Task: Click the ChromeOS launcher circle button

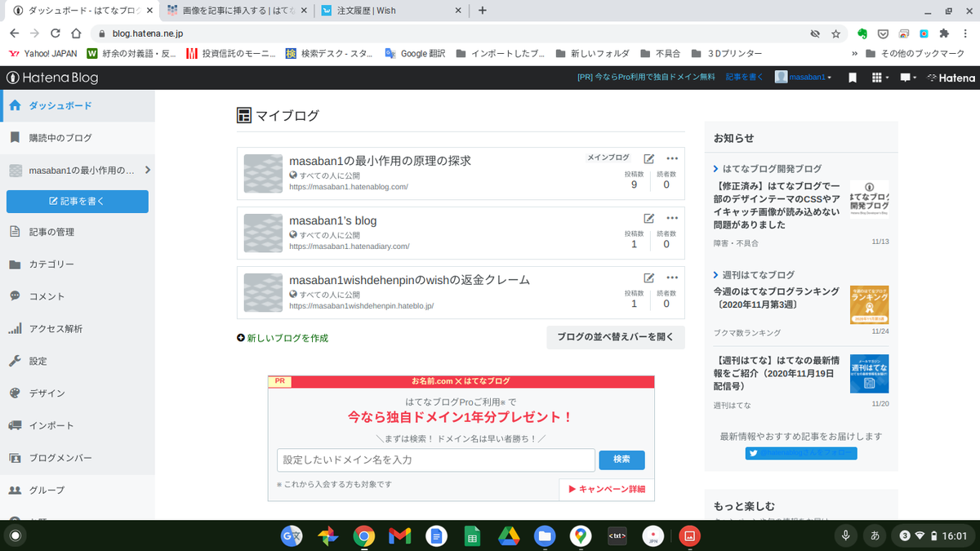Action: point(15,536)
